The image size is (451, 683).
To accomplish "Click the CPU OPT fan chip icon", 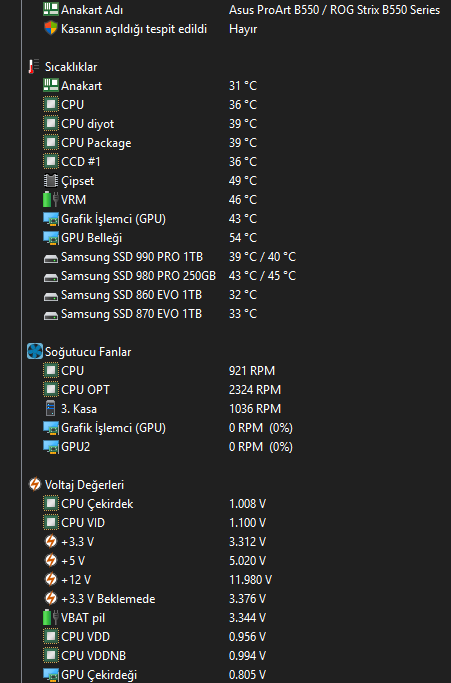I will 51,389.
